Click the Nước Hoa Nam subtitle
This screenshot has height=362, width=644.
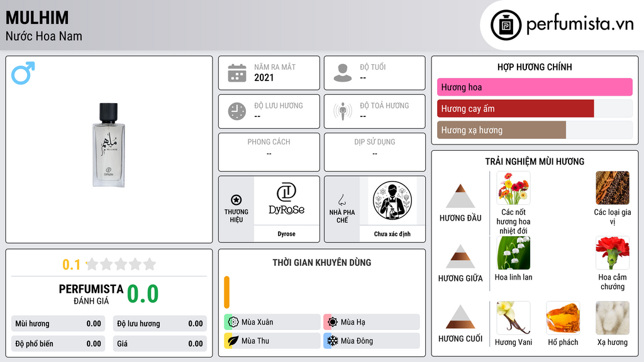[x=44, y=36]
